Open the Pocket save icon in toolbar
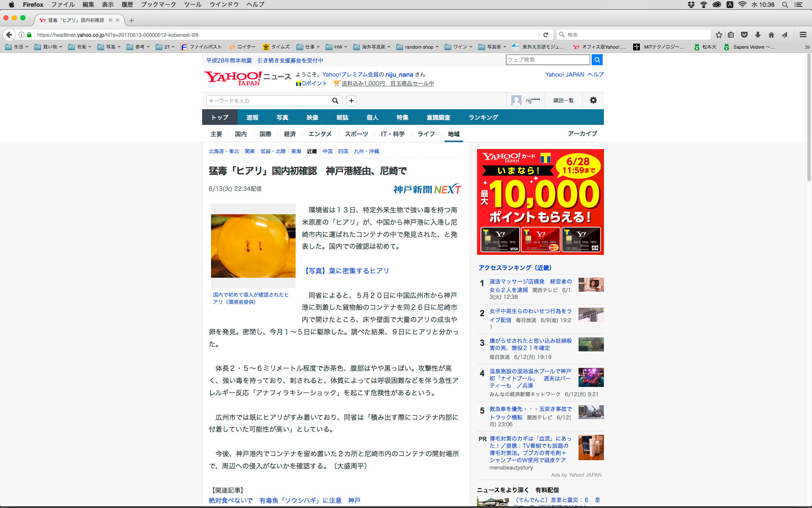Image resolution: width=812 pixels, height=508 pixels. (744, 35)
